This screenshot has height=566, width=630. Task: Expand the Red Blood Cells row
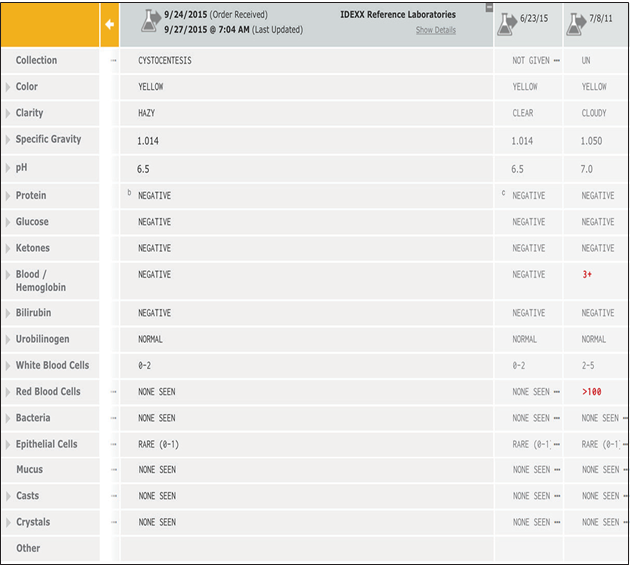click(8, 392)
